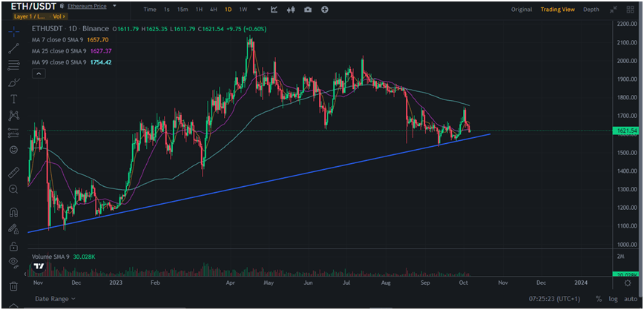The width and height of the screenshot is (644, 310).
Task: Select the crosshair cursor tool
Action: click(x=14, y=31)
